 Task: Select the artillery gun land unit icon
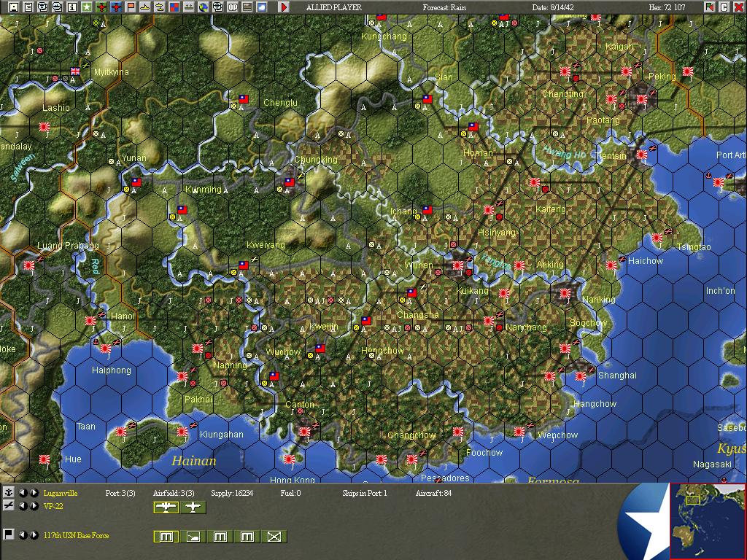point(193,537)
